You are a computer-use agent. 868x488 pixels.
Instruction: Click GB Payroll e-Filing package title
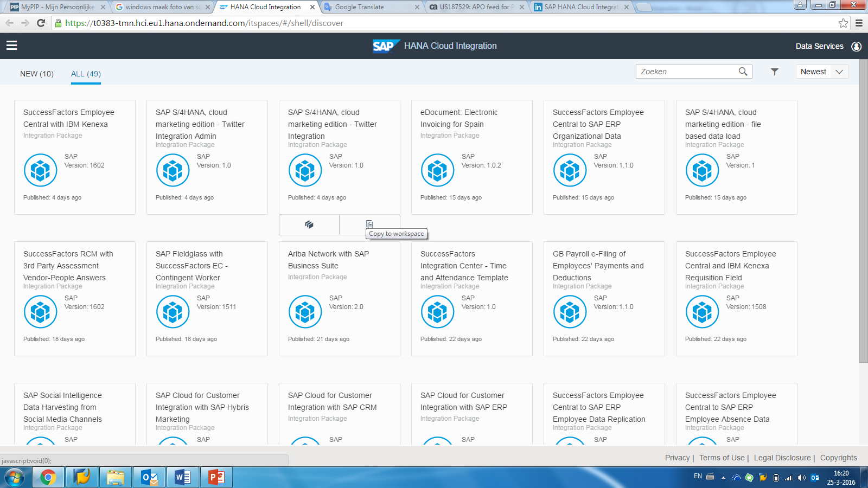598,266
